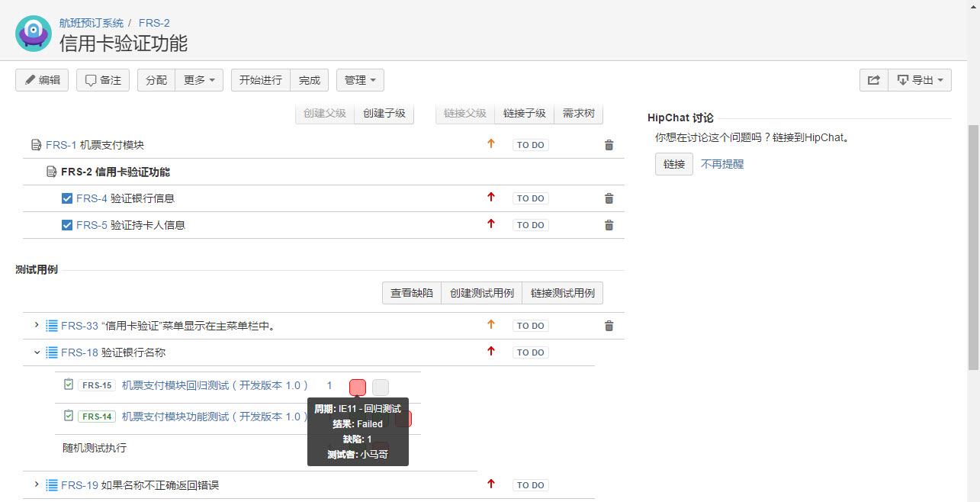Viewport: 980px width, 502px height.
Task: Click the 链接父级 button
Action: (x=465, y=113)
